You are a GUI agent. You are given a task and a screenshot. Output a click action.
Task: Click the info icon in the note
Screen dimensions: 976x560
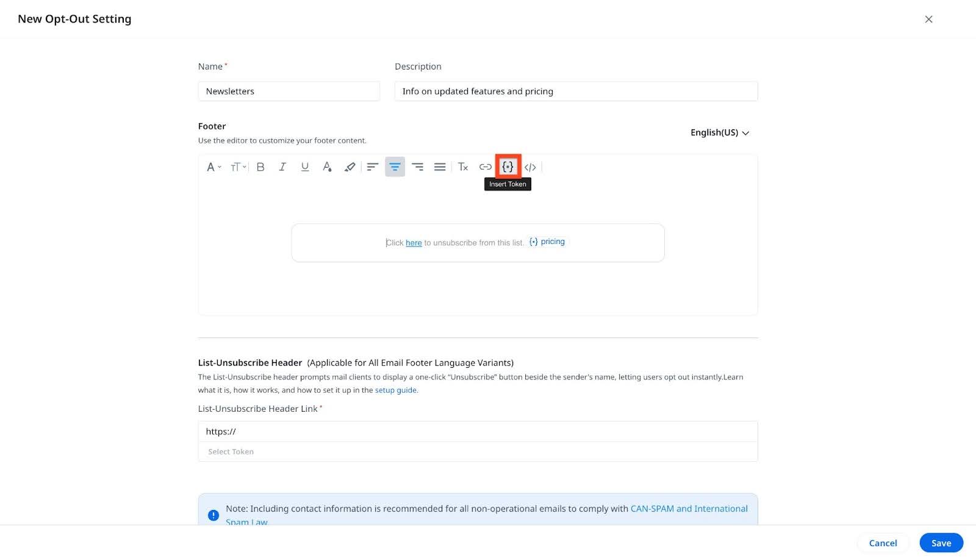click(213, 515)
